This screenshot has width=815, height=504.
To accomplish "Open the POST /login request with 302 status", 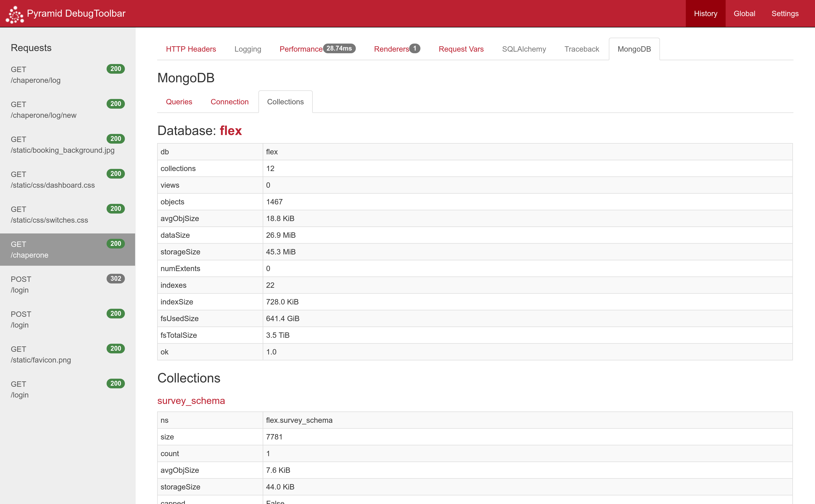I will 68,285.
